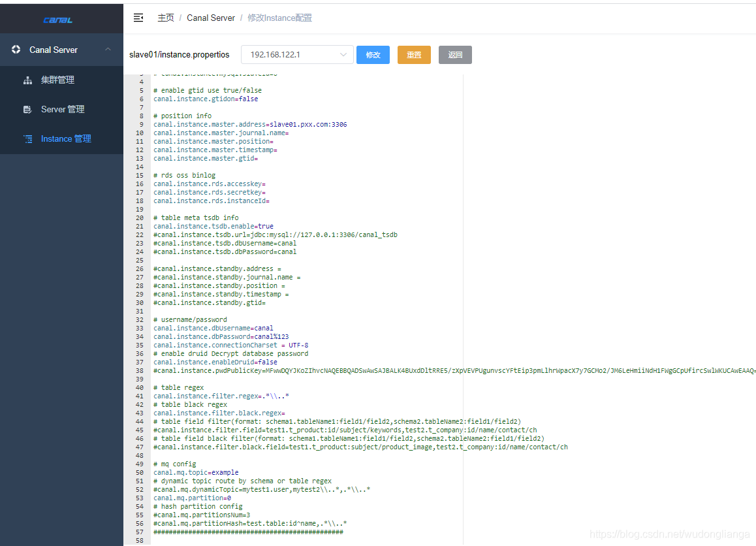
Task: Toggle the sidebar hamburger collapse icon
Action: coord(138,18)
